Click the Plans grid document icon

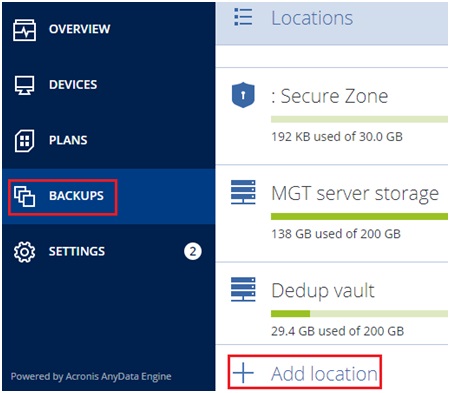click(x=24, y=141)
